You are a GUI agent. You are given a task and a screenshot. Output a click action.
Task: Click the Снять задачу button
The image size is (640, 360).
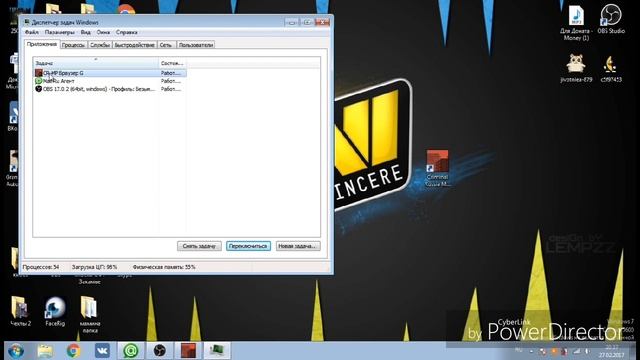click(199, 246)
